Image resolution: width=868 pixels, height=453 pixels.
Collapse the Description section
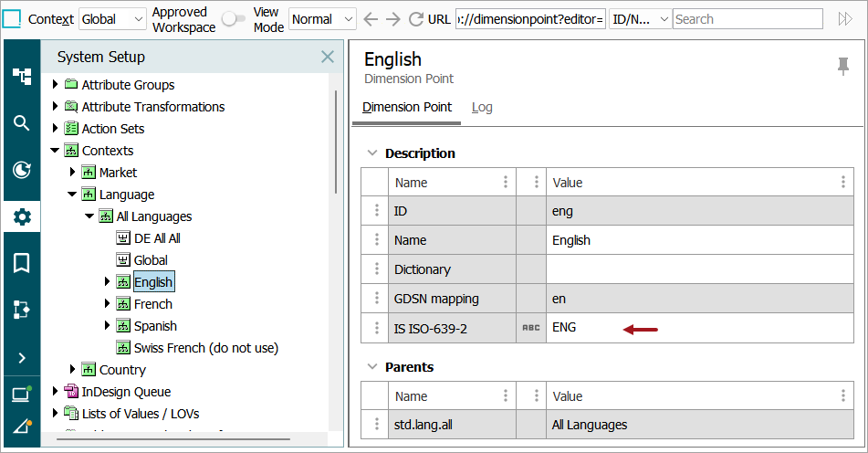372,153
